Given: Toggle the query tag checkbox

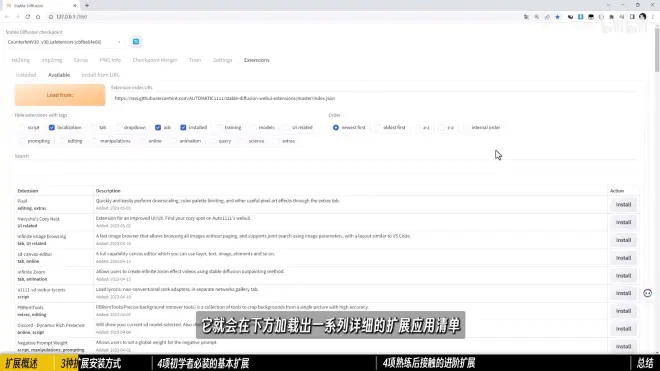Looking at the screenshot, I should pos(213,141).
